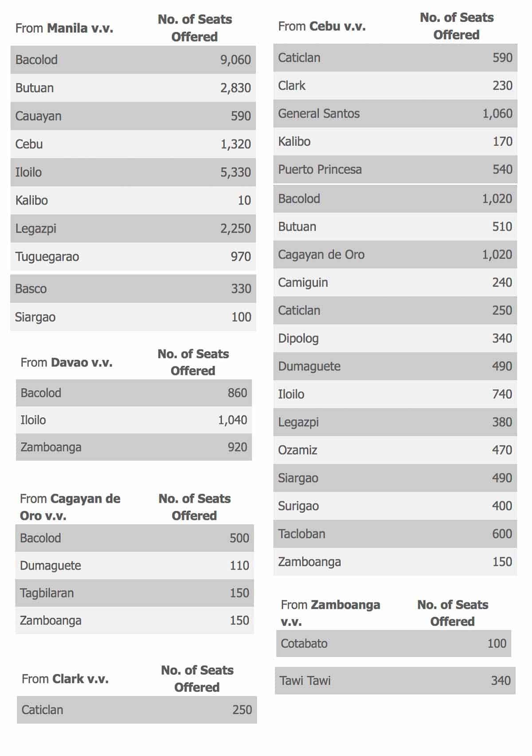Click the Bacolod row under From Manila
This screenshot has height=756, width=532.
[x=133, y=60]
